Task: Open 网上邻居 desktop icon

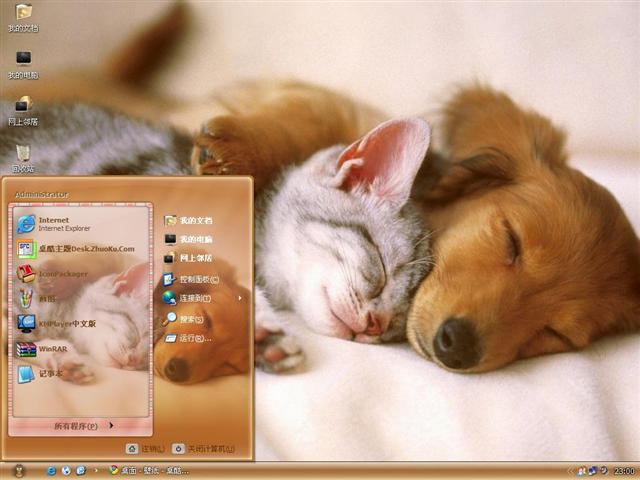Action: [23, 111]
